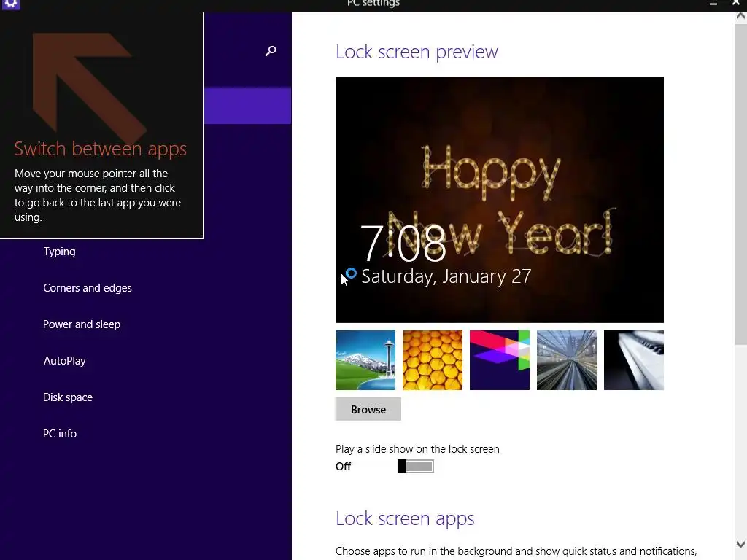
Task: Click the vertical scrollbar thumb
Action: pos(740,184)
